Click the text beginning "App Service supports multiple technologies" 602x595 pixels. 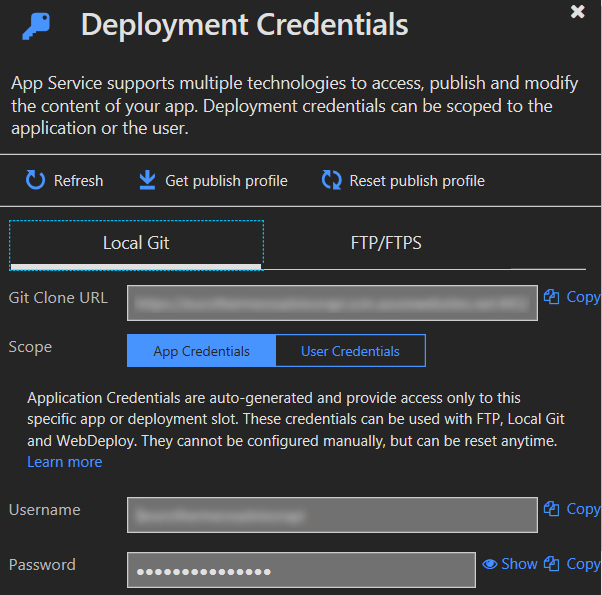pos(294,106)
